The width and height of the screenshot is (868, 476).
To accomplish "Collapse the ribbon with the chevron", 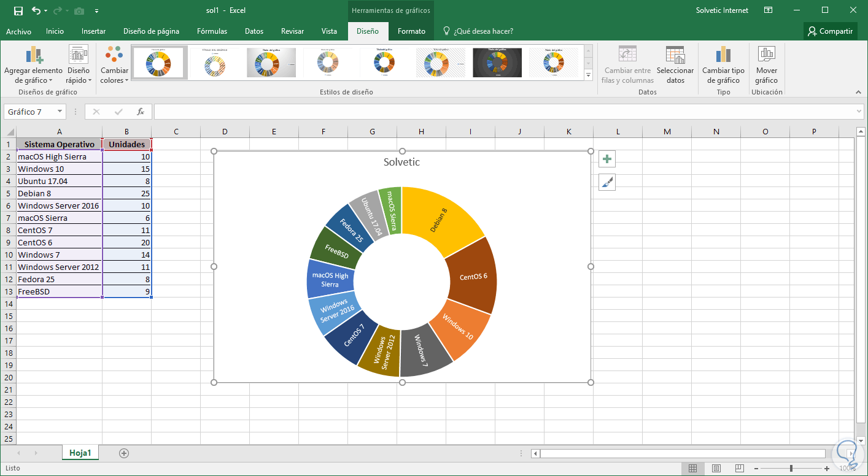I will [x=859, y=92].
